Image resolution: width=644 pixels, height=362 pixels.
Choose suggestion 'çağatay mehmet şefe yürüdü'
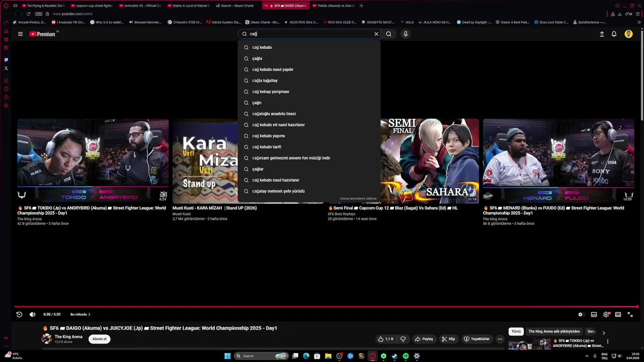coord(309,191)
